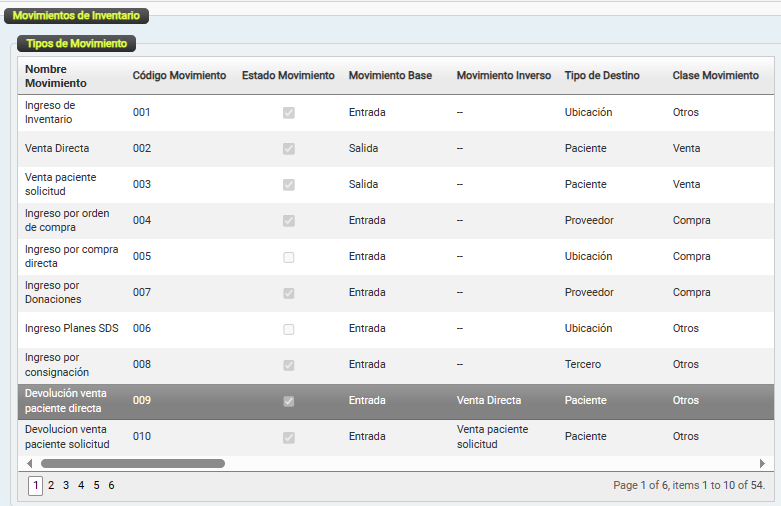Go to page 2 of results
Screen dimensions: 781x506
click(x=51, y=485)
